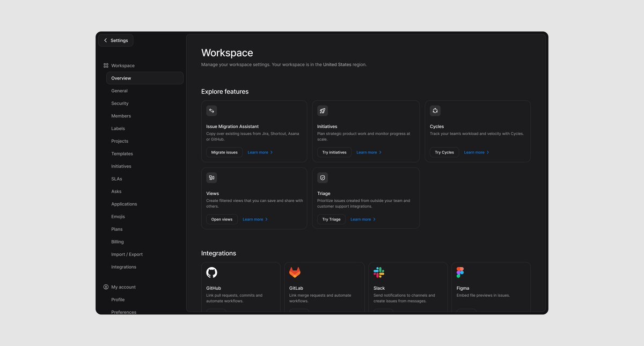Click the Issue Migration Assistant arrows icon
Screen dimensions: 644x346
pos(211,111)
